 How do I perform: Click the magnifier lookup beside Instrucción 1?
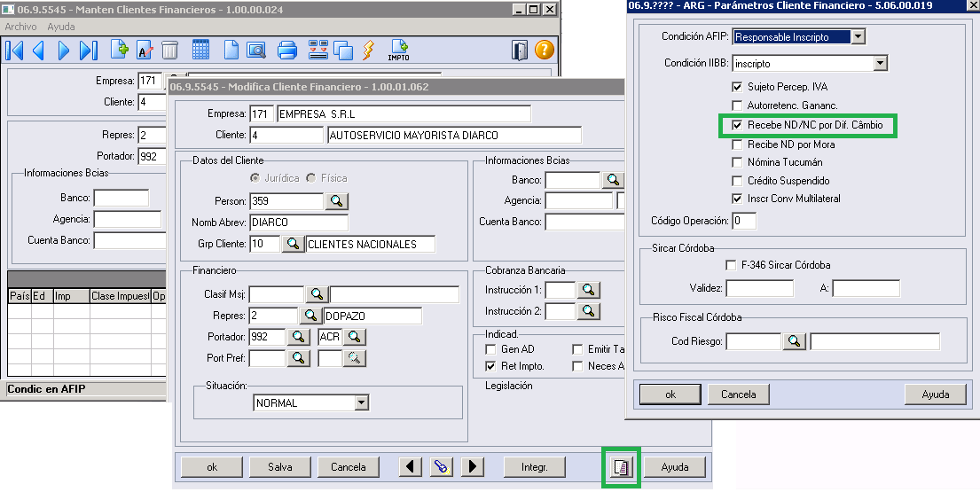point(588,290)
